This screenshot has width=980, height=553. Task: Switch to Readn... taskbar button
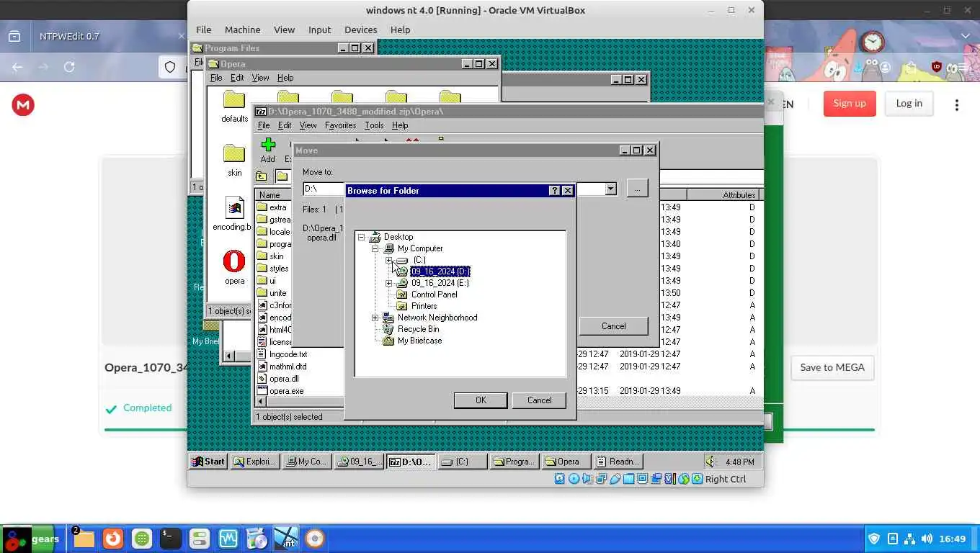617,462
